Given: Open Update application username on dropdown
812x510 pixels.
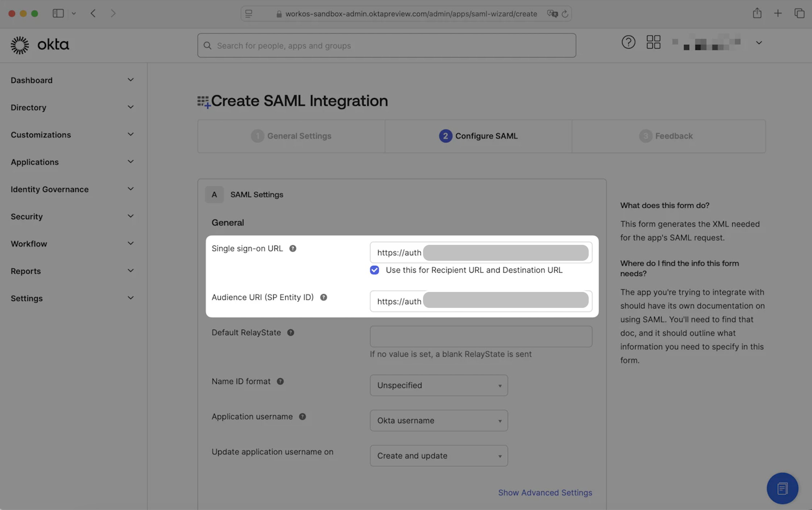Looking at the screenshot, I should [x=439, y=456].
